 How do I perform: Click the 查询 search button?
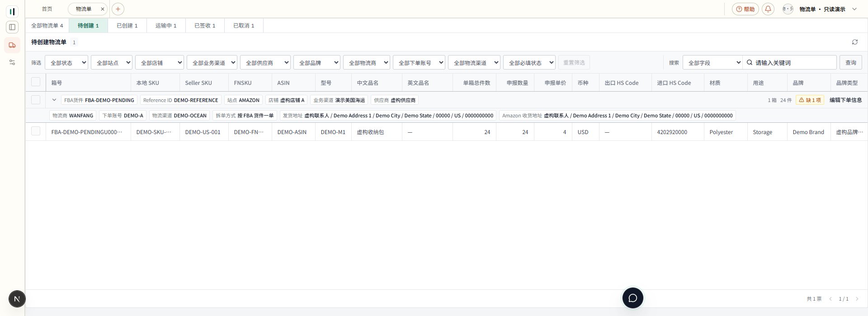click(x=851, y=63)
